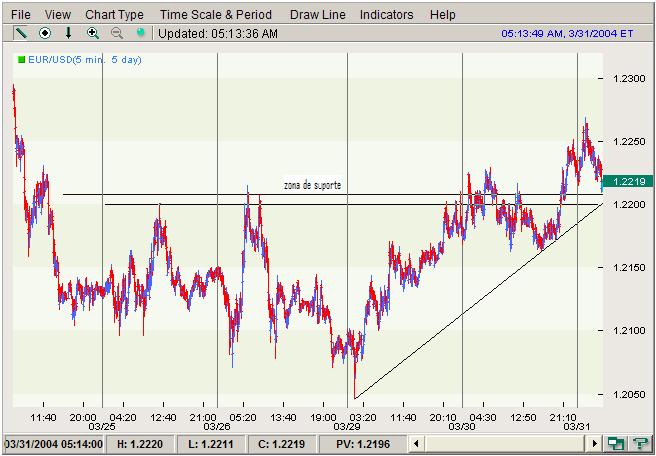Click the H: 1.2220 status field
This screenshot has height=456, width=656.
click(x=140, y=443)
